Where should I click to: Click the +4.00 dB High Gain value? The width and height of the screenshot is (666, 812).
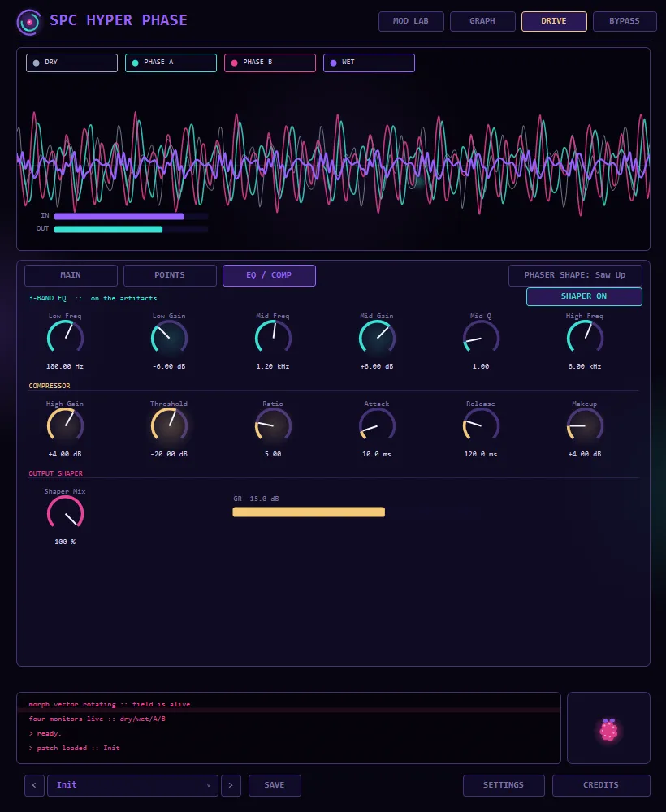click(65, 454)
